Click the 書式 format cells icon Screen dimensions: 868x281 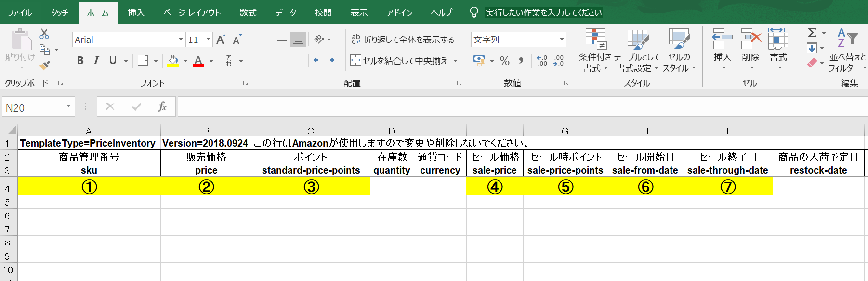[778, 39]
